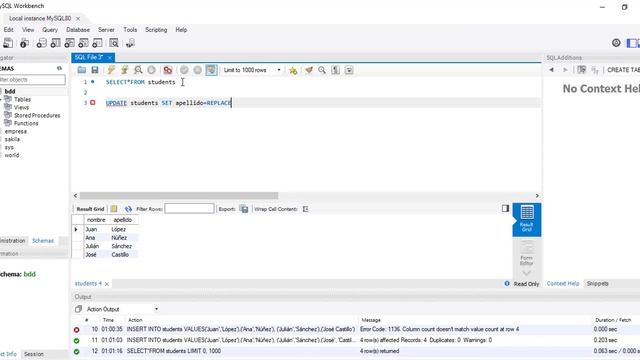Toggle auto-commit mode button
Viewport: 640px width, 360px height.
pos(211,70)
